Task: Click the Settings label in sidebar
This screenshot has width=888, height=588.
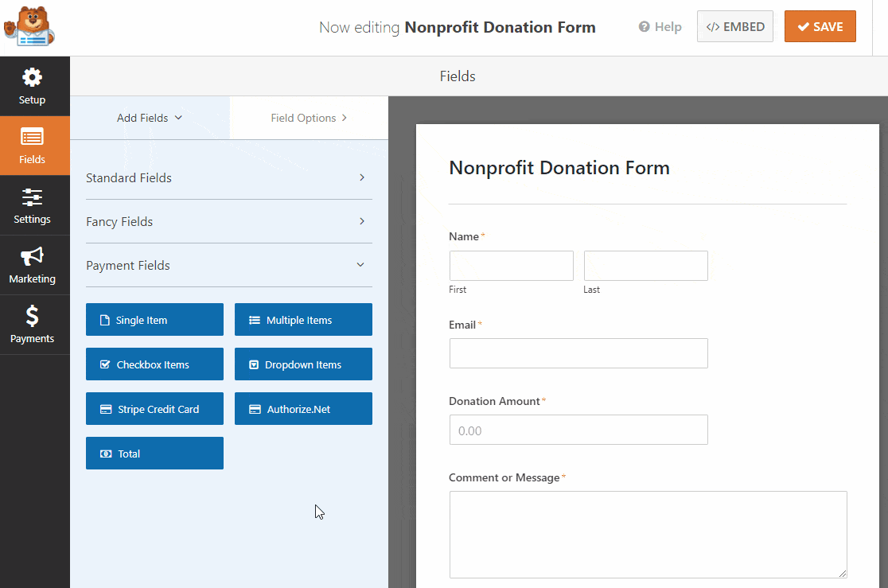Action: (x=33, y=220)
